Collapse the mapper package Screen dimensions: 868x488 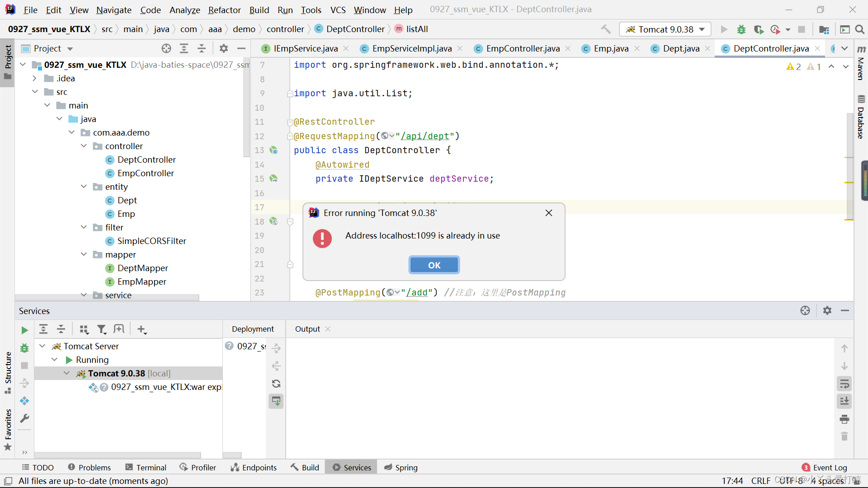pyautogui.click(x=84, y=254)
